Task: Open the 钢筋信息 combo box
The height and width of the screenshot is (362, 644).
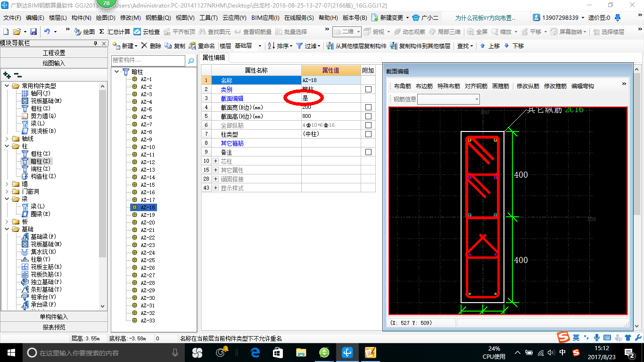Action: pos(448,99)
